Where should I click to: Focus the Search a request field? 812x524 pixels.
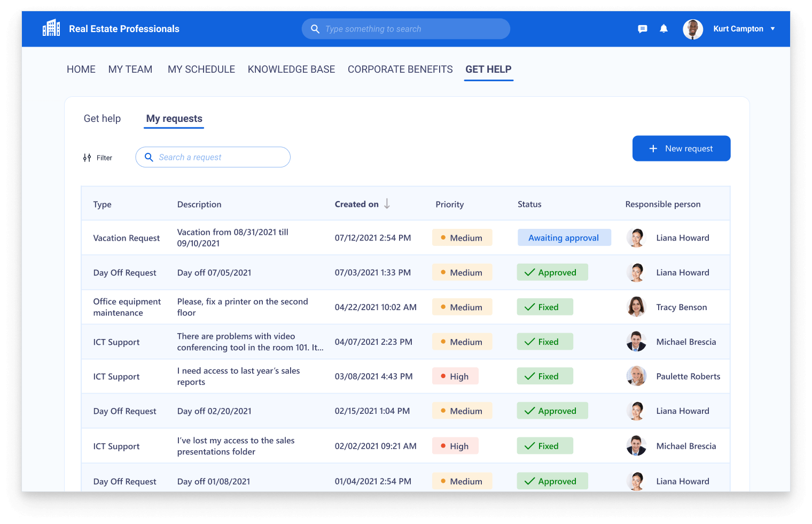click(x=219, y=157)
